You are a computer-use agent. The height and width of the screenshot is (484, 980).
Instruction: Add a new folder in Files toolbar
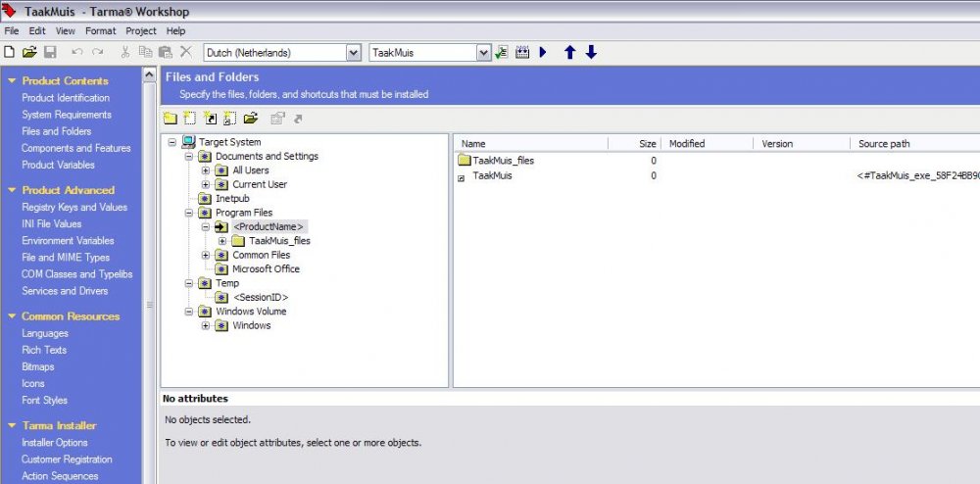170,118
